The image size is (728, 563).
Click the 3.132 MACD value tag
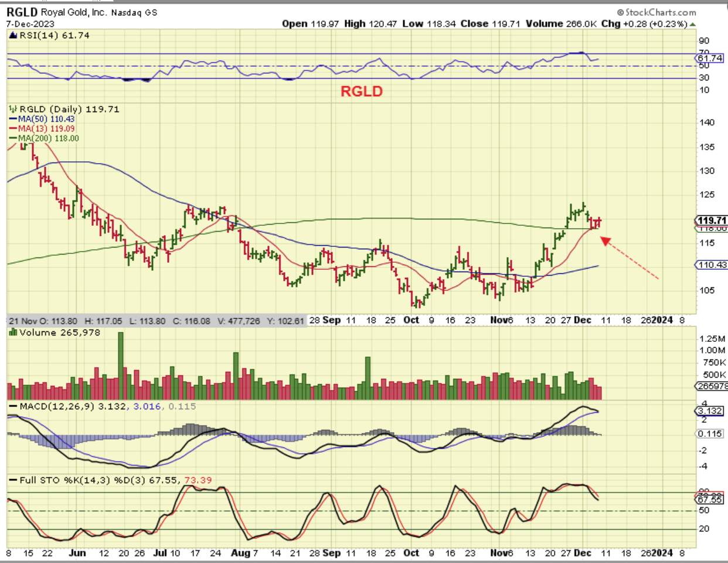[710, 411]
